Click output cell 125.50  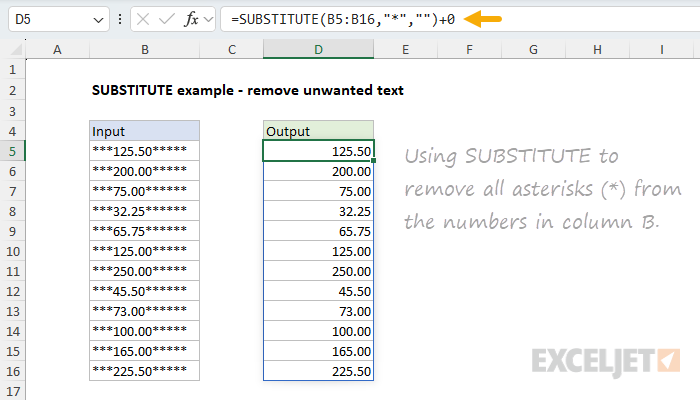pos(318,151)
